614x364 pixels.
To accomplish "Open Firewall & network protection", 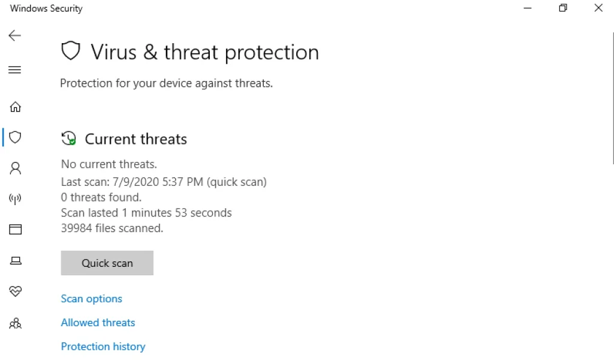I will click(15, 198).
